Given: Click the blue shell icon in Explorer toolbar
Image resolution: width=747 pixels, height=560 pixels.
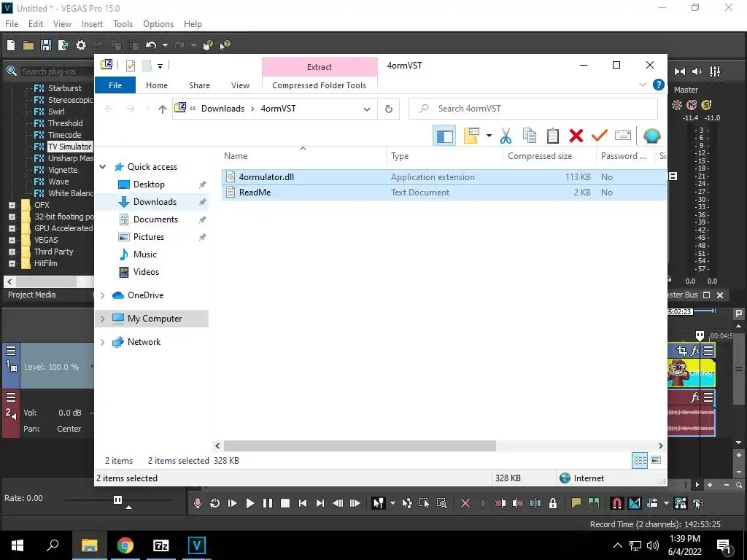Looking at the screenshot, I should coord(651,136).
